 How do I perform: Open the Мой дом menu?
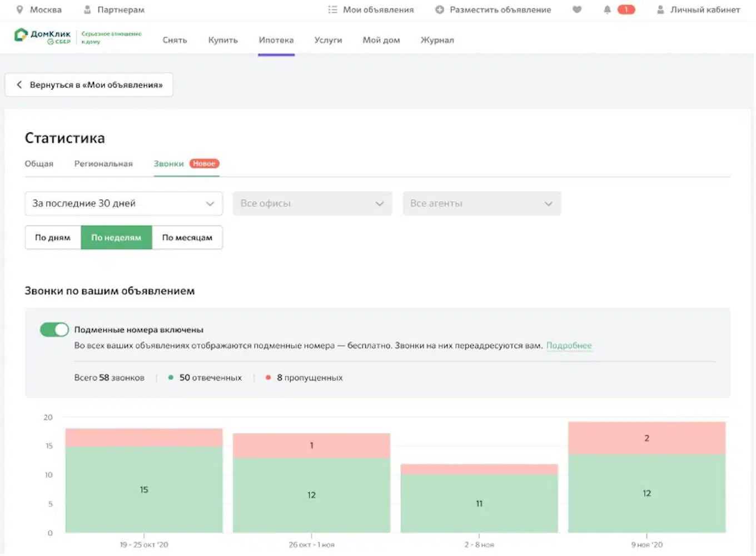tap(381, 40)
